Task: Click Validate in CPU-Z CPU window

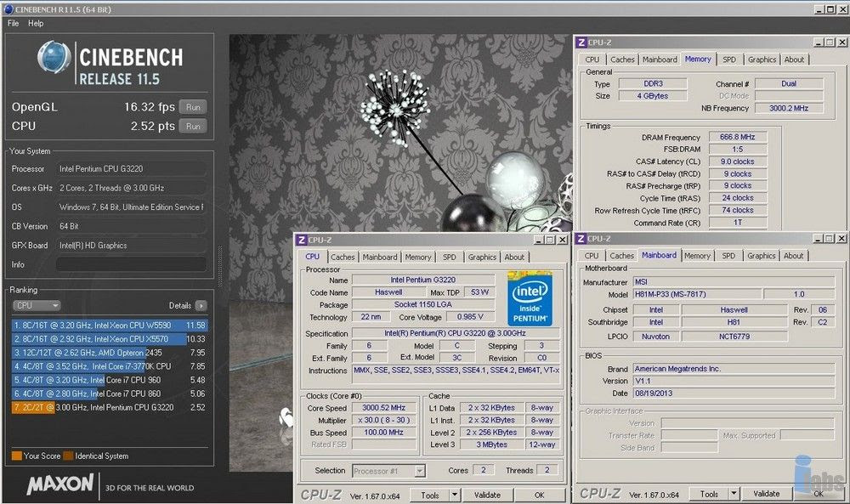Action: (x=487, y=495)
